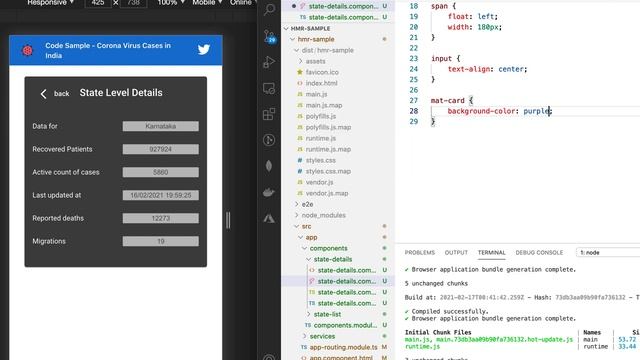Grab the device viewport resize handle

tap(228, 220)
